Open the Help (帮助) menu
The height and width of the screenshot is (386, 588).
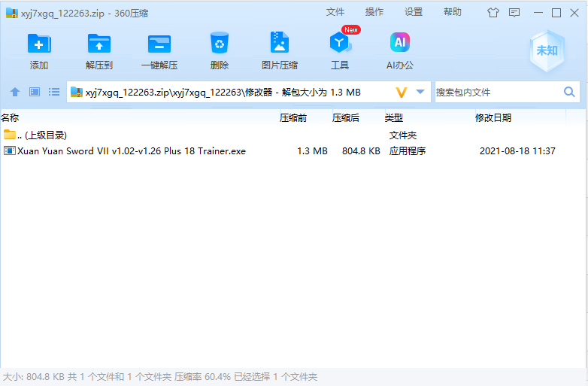[x=452, y=12]
